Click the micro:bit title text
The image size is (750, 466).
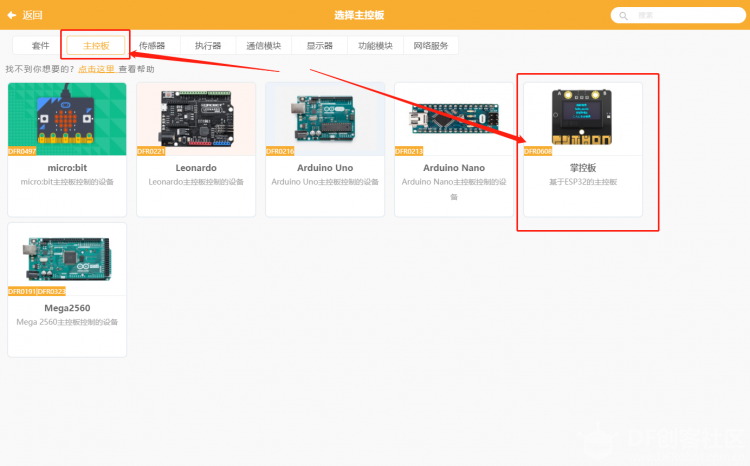pyautogui.click(x=67, y=168)
